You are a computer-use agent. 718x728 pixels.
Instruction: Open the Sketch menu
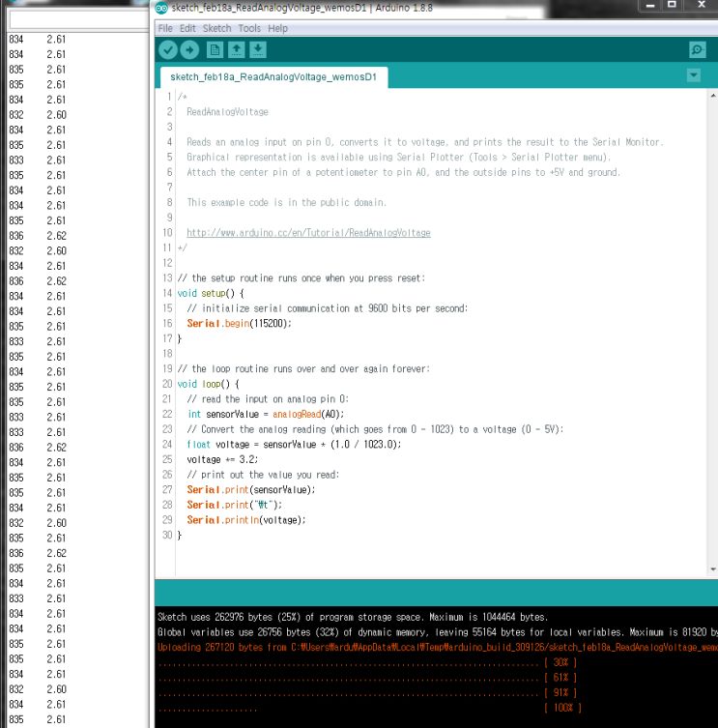pyautogui.click(x=216, y=29)
